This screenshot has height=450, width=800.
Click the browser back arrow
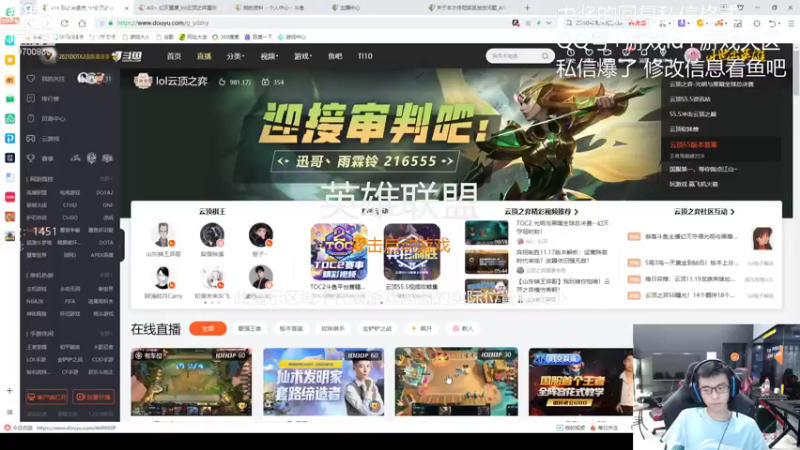click(x=29, y=23)
